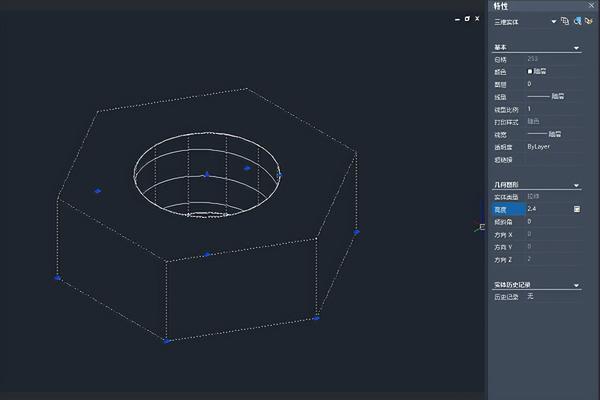Minimize the drawing viewport window

click(x=457, y=19)
